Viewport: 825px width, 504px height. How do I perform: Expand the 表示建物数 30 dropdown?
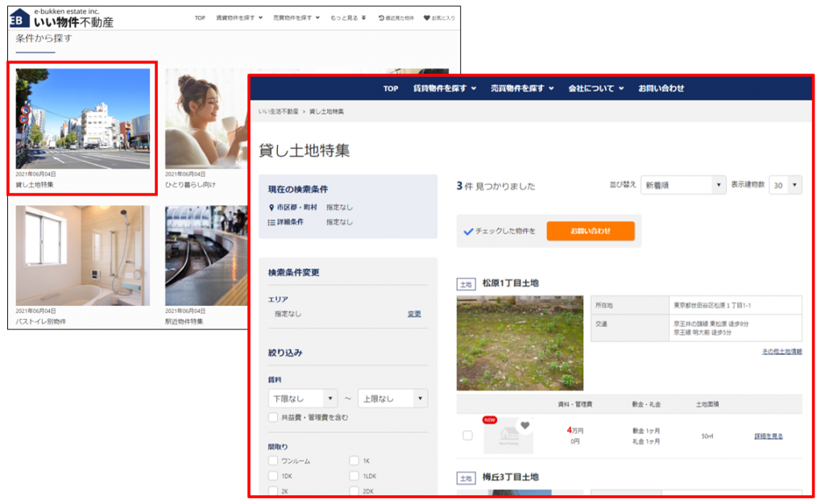pyautogui.click(x=786, y=185)
